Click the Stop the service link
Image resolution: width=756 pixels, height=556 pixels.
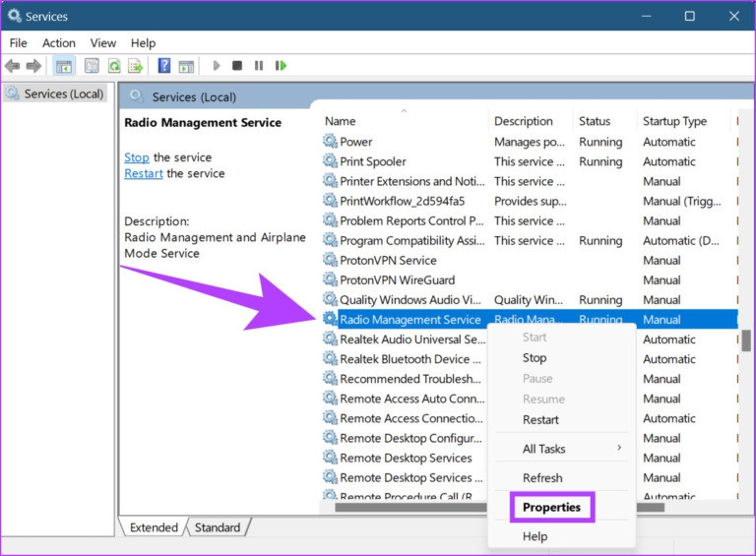tap(137, 157)
